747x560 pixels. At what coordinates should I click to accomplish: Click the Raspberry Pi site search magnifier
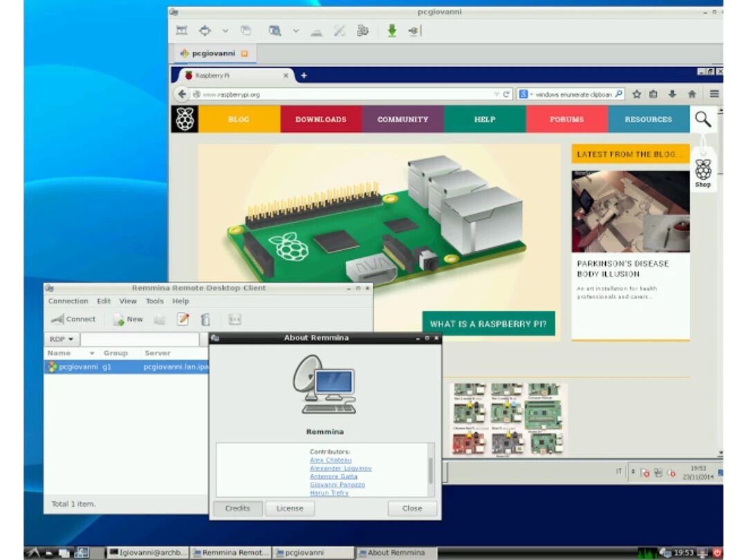(x=703, y=119)
